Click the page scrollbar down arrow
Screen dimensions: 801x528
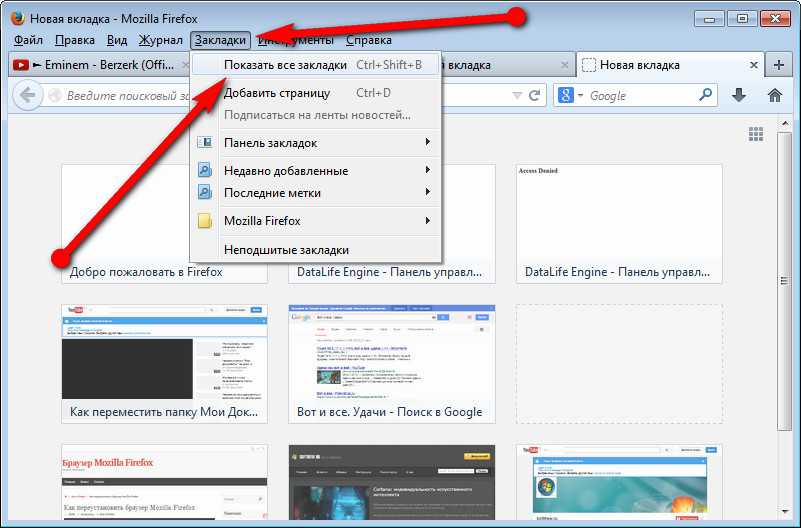pyautogui.click(x=785, y=511)
